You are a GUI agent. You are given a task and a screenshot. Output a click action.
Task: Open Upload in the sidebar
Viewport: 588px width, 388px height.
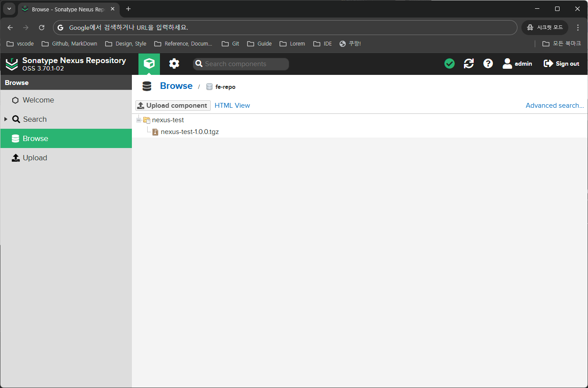click(x=66, y=158)
